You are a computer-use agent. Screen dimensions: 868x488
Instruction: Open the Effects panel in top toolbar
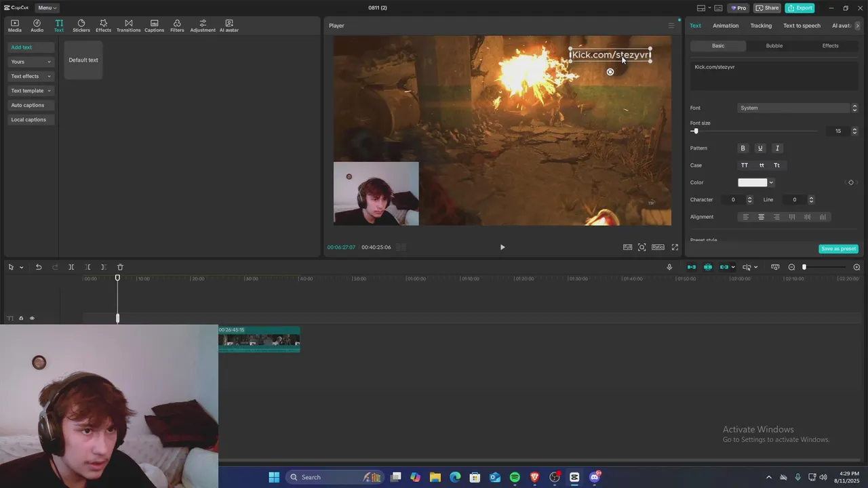103,26
